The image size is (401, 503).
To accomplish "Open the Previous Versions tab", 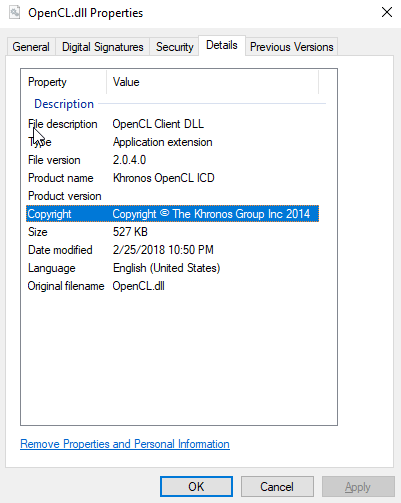I will click(x=292, y=47).
